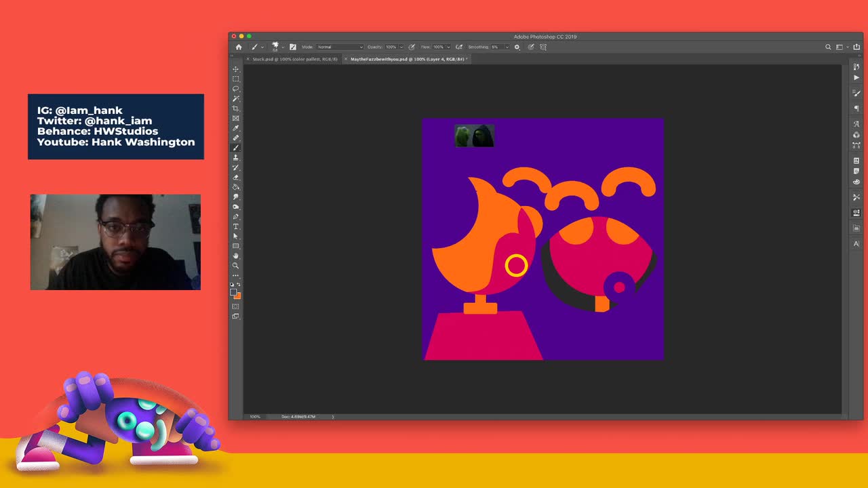The height and width of the screenshot is (488, 868).
Task: Expand the Opacity value dropdown
Action: pyautogui.click(x=401, y=47)
